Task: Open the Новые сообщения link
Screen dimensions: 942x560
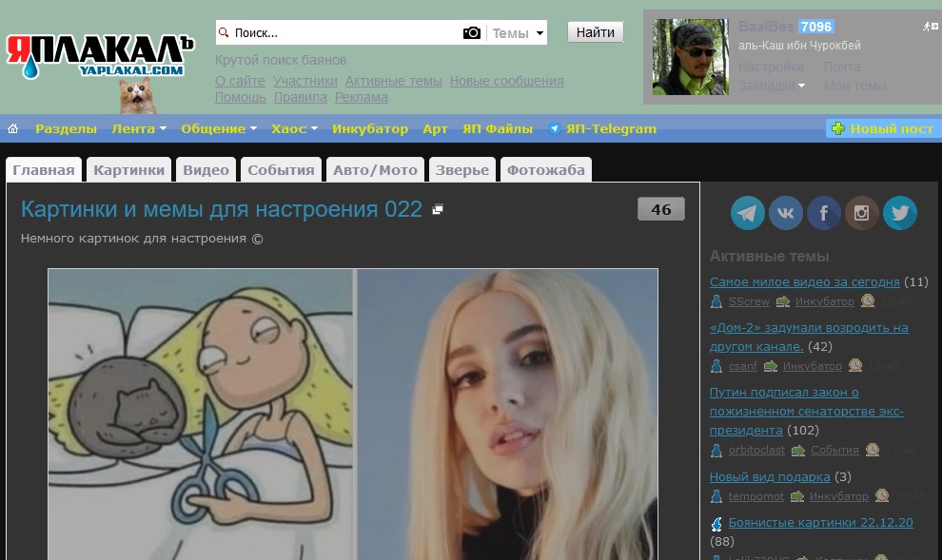Action: coord(506,81)
